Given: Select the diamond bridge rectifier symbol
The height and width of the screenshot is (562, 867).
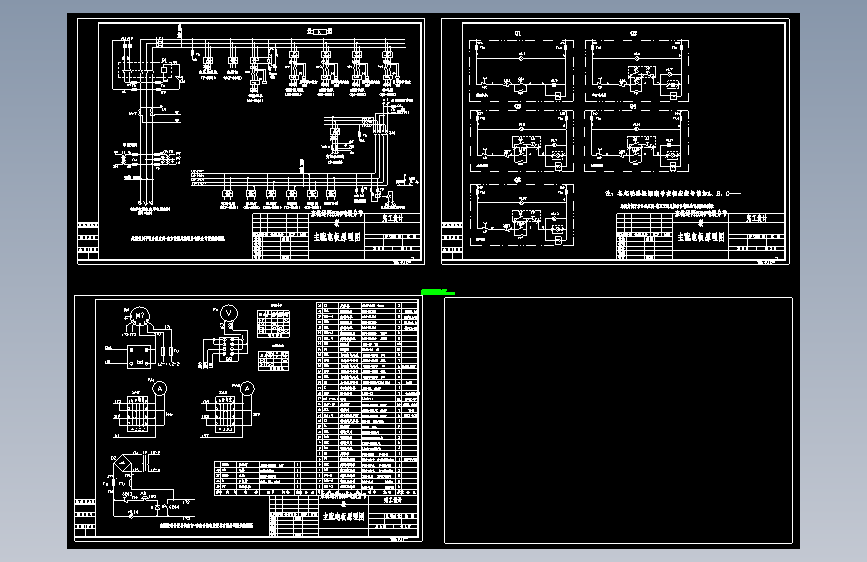Looking at the screenshot, I should [122, 464].
